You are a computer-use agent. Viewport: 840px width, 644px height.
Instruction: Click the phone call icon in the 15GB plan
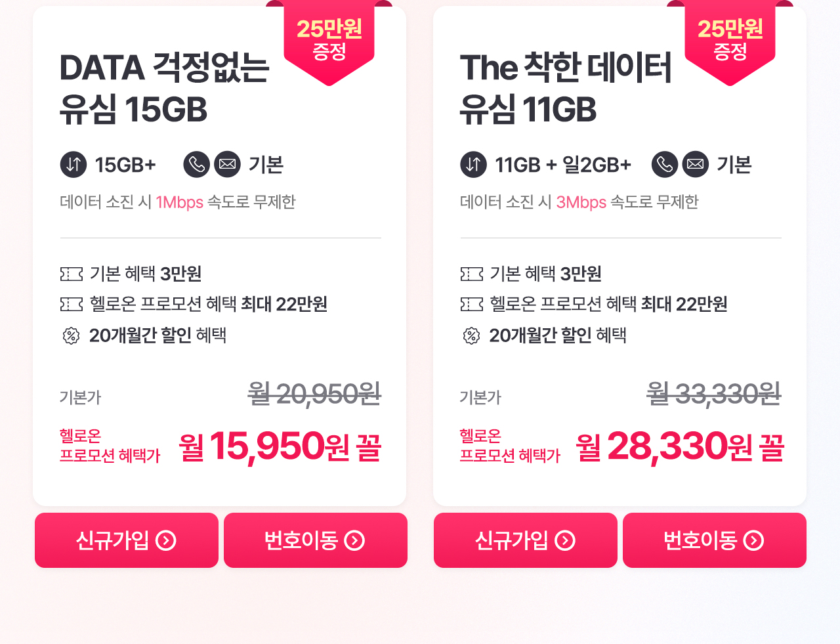197,164
